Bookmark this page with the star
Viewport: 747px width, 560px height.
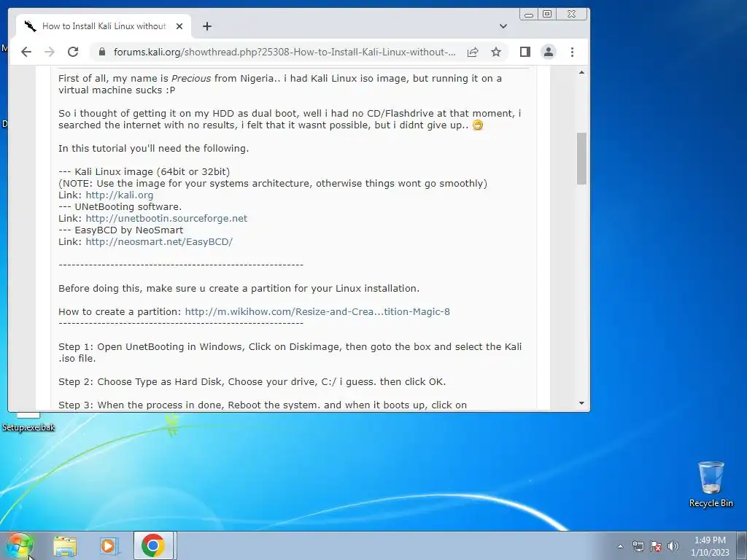496,52
